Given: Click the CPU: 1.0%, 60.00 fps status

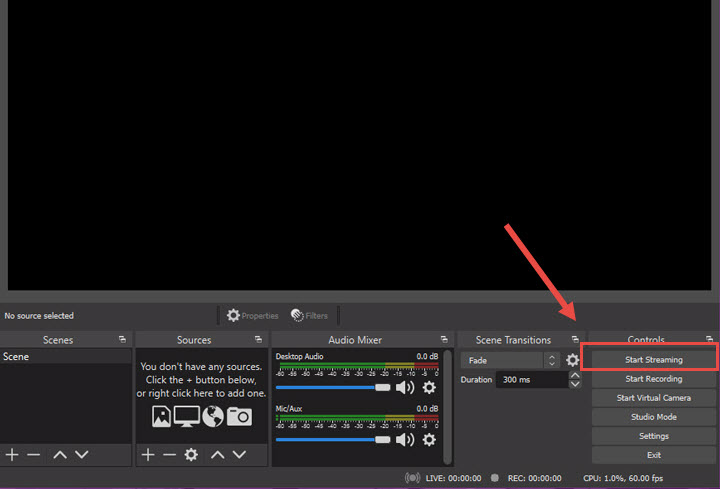Looking at the screenshot, I should coord(623,478).
